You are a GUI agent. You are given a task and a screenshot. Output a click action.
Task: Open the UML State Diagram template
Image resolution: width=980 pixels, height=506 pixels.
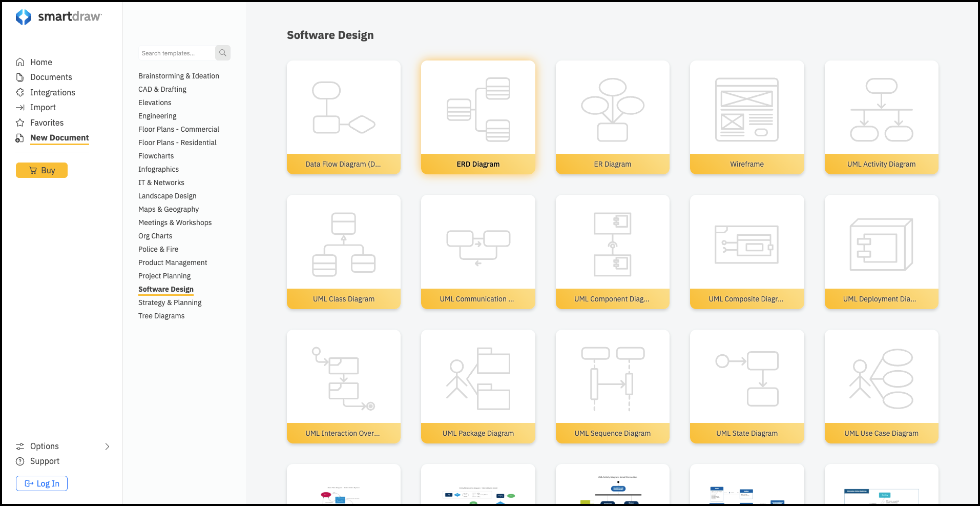click(x=747, y=387)
